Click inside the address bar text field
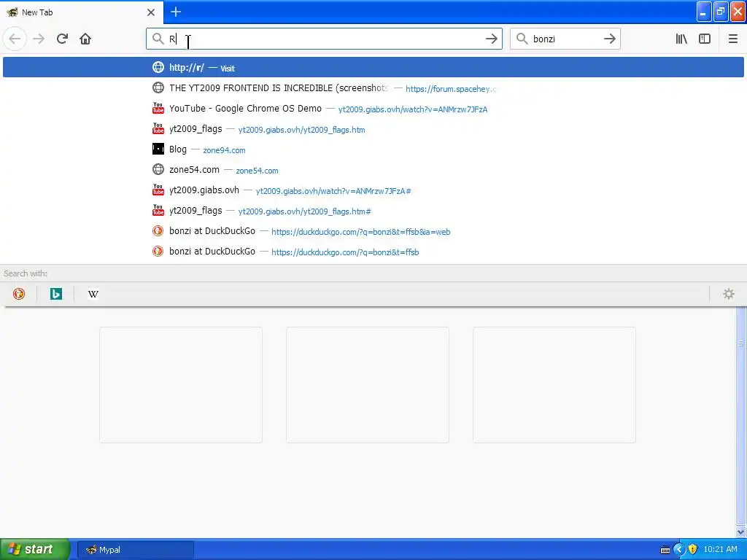Image resolution: width=747 pixels, height=560 pixels. pyautogui.click(x=324, y=39)
